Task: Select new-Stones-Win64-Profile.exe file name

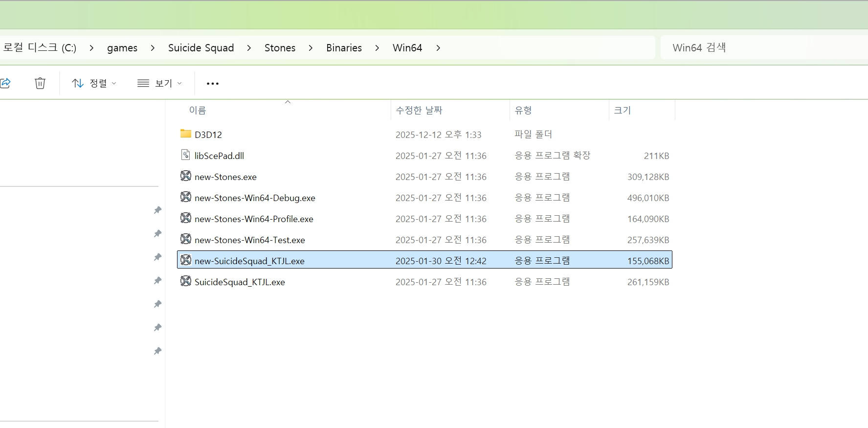Action: pyautogui.click(x=254, y=219)
